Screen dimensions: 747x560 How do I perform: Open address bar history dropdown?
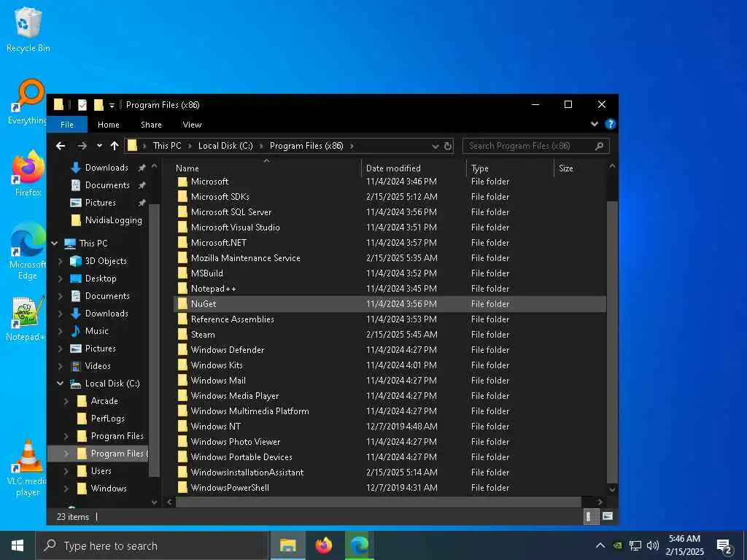point(435,146)
